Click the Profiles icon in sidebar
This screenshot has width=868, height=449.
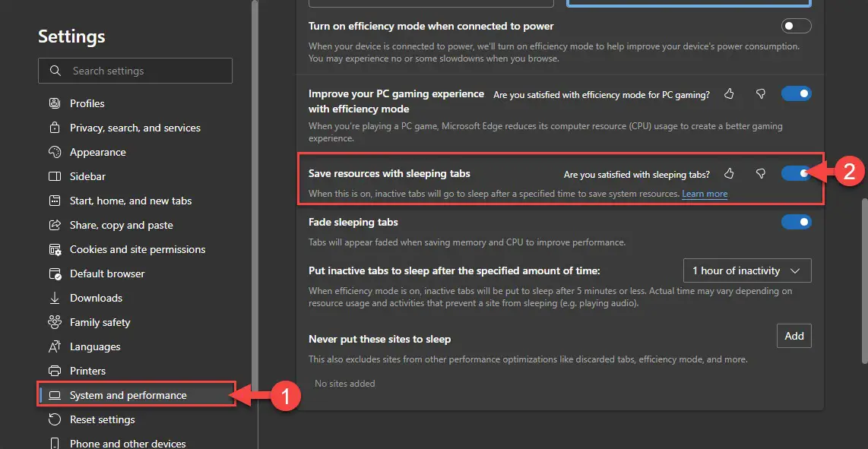click(x=55, y=103)
